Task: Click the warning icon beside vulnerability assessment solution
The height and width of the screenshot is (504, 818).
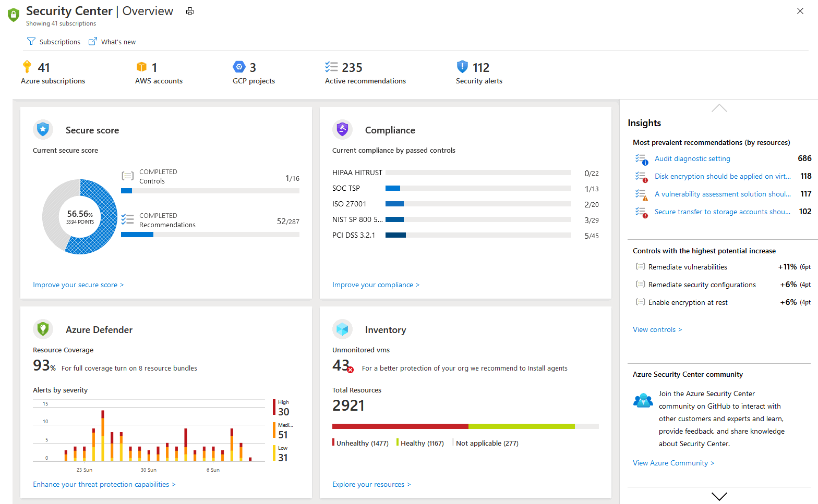Action: click(x=641, y=194)
